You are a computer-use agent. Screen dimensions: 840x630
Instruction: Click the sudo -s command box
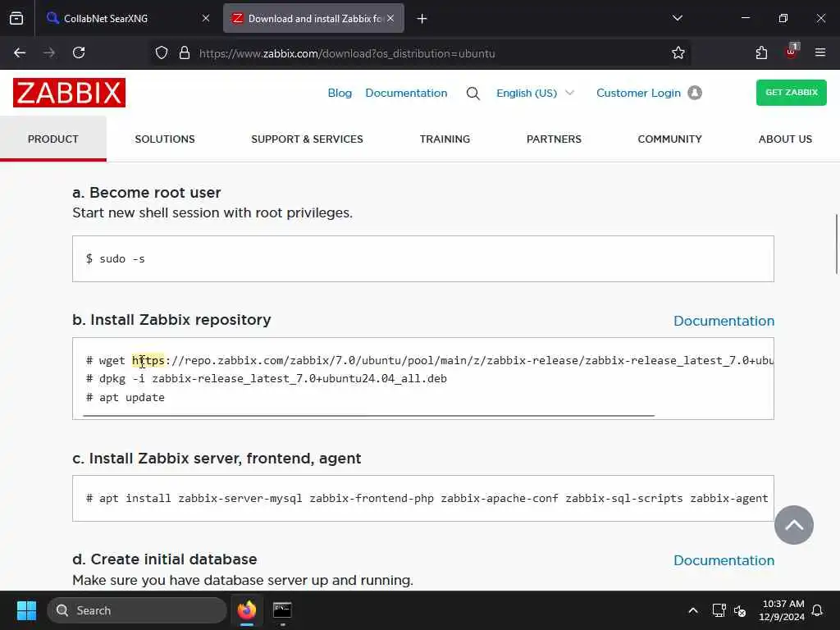(423, 258)
